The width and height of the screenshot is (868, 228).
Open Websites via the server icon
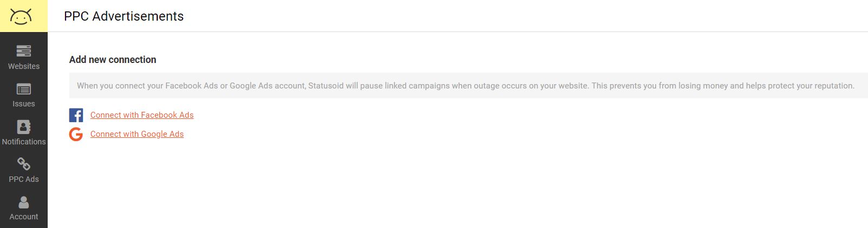click(x=24, y=51)
